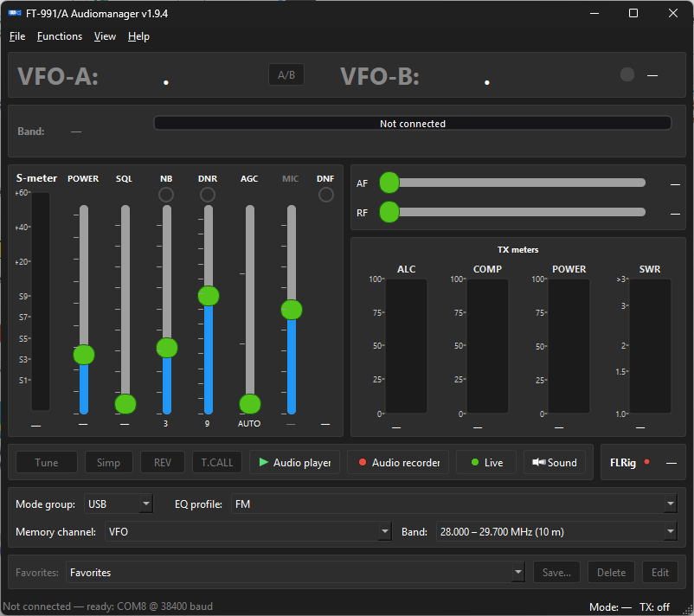The height and width of the screenshot is (616, 694).
Task: Expand the Mode group dropdown
Action: coord(145,504)
